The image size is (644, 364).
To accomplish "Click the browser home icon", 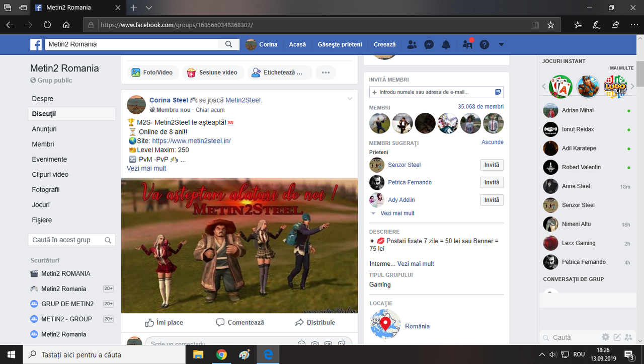I will pyautogui.click(x=66, y=24).
